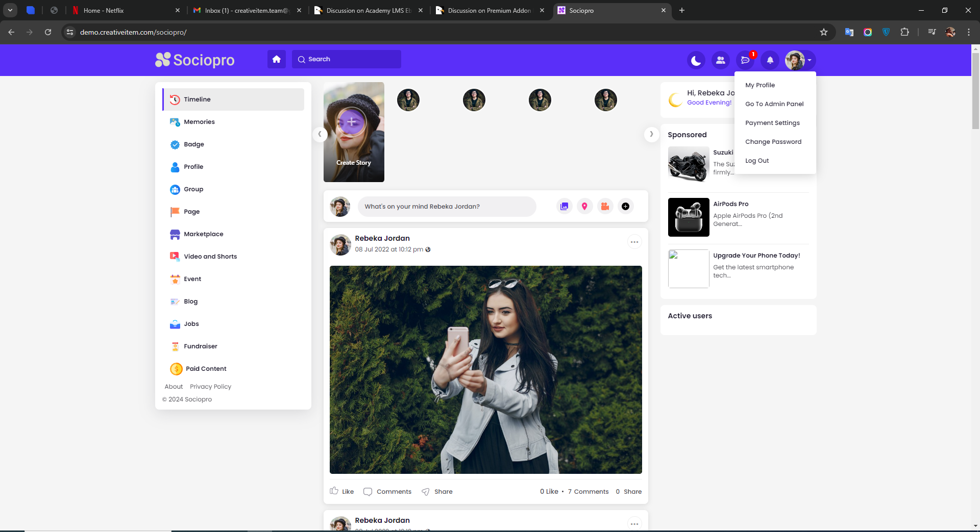Click the location pin icon in the post composer

tap(584, 207)
